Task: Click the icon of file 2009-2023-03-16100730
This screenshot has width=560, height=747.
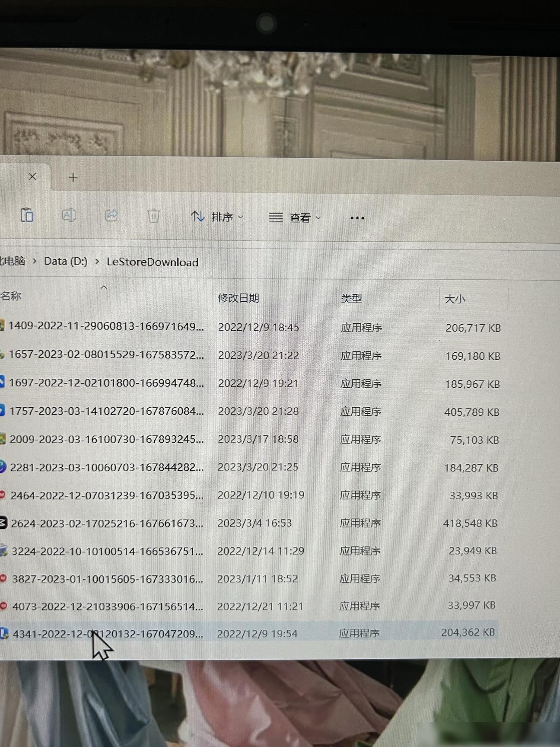Action: coord(3,439)
